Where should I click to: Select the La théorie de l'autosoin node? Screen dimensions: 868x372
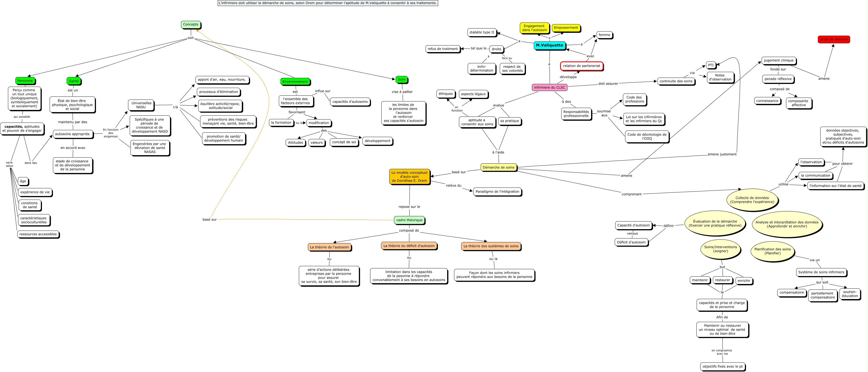point(329,247)
